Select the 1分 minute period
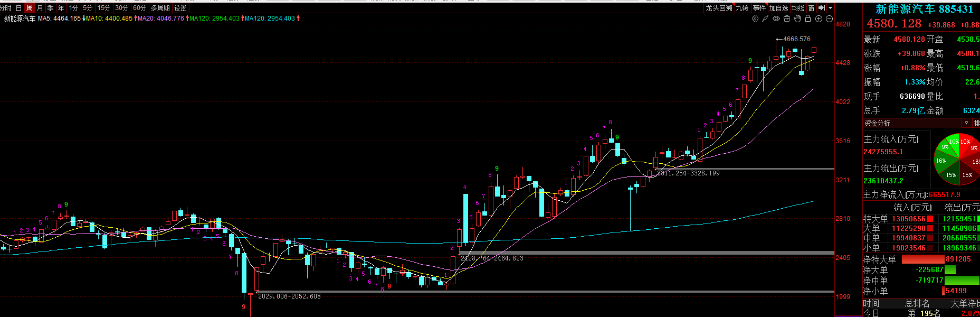Viewport: 980px width, 317px height. point(74,8)
